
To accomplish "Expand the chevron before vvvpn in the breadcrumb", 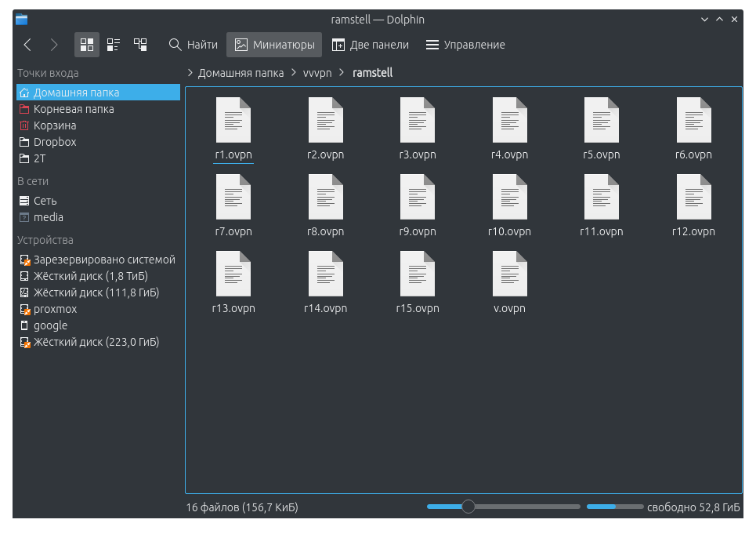I will click(294, 73).
